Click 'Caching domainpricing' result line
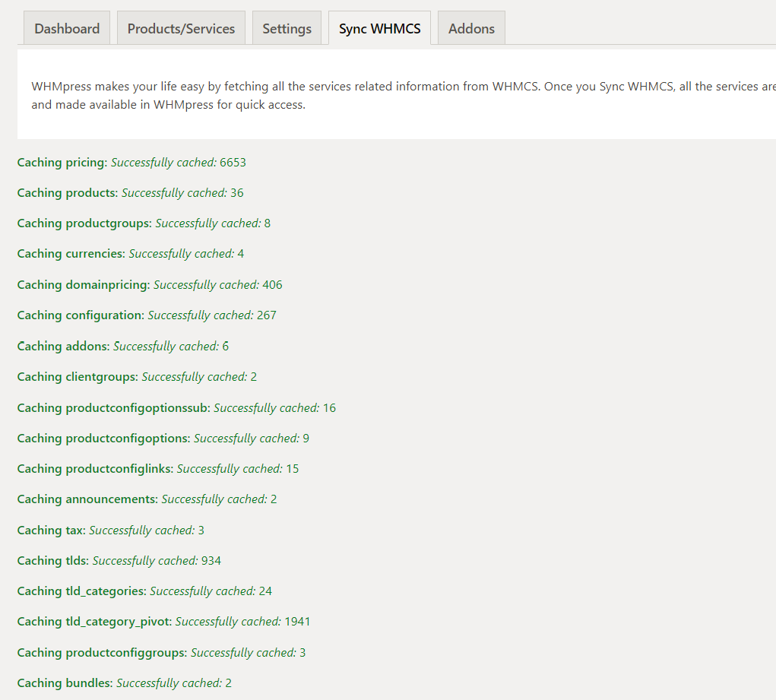 coord(150,285)
